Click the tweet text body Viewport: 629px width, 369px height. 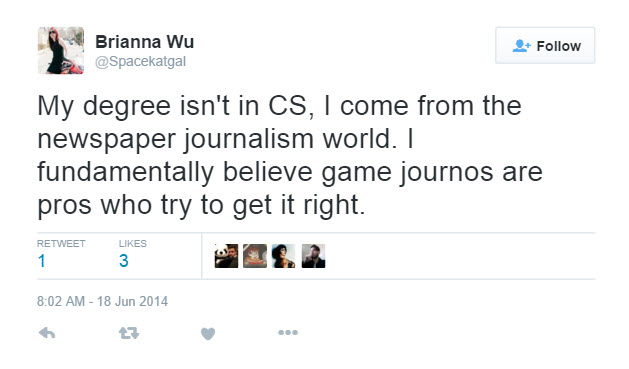click(290, 156)
